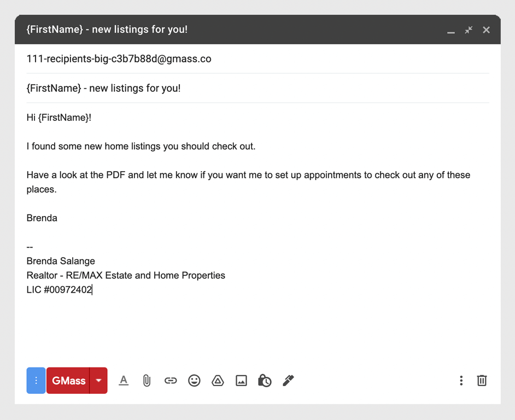Attach files with the paperclip icon
Viewport: 515px width, 420px height.
point(147,381)
